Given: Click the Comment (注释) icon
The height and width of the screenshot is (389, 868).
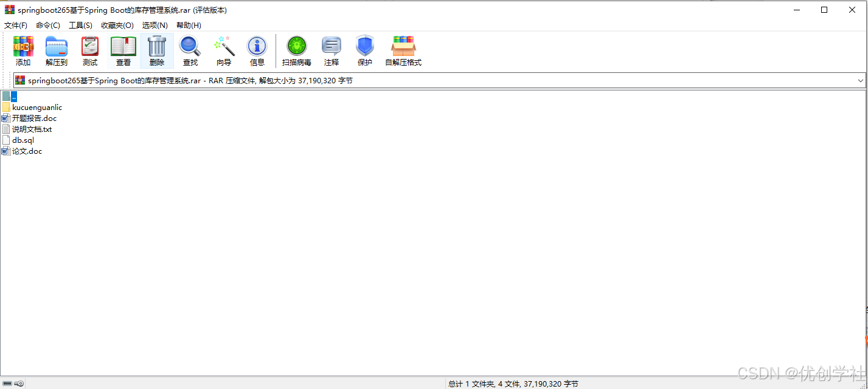Looking at the screenshot, I should (x=332, y=46).
